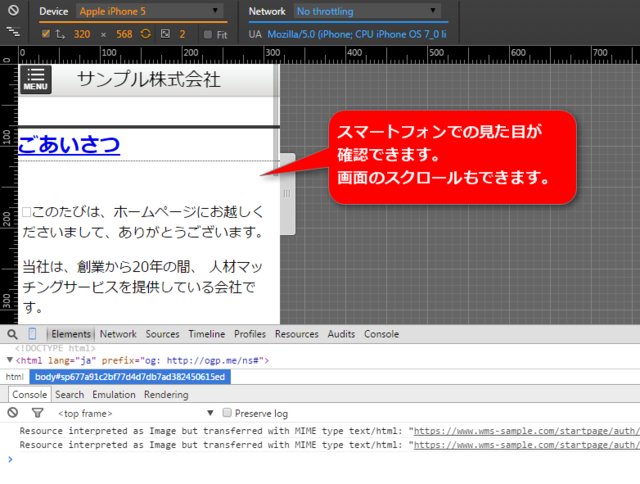
Task: Toggle the Fit checkbox
Action: [x=208, y=34]
